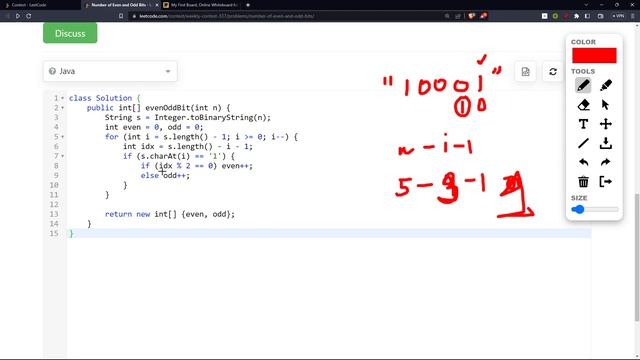Redo the drawing stroke
Viewport: 640px width, 360px height.
[x=606, y=162]
